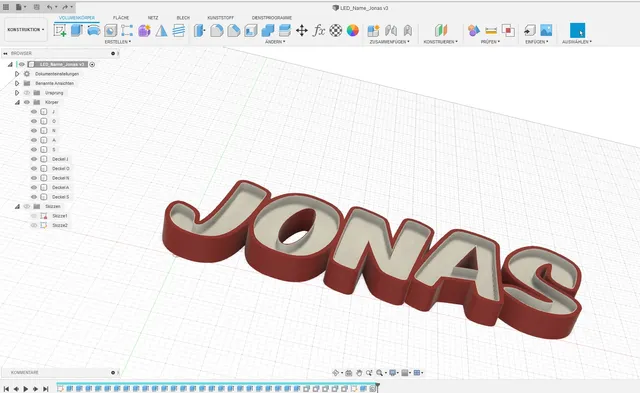The image size is (640, 393).
Task: Switch to the Kunststoff tab
Action: [221, 18]
